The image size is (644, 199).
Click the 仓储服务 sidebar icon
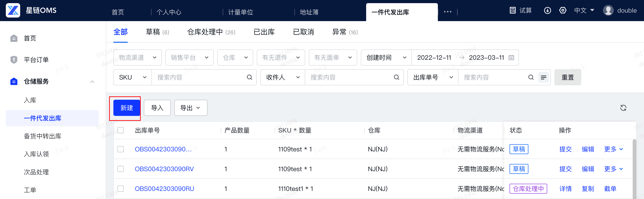(14, 82)
